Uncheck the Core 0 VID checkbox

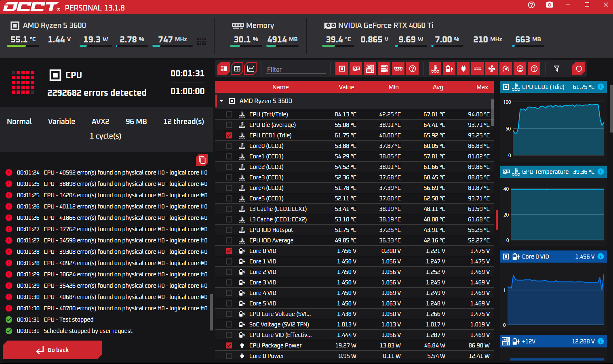pyautogui.click(x=229, y=251)
